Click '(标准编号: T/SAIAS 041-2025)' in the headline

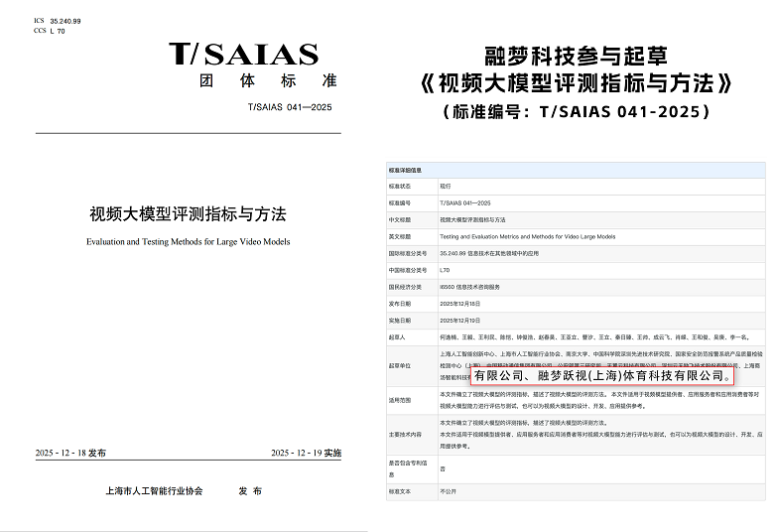tap(577, 112)
